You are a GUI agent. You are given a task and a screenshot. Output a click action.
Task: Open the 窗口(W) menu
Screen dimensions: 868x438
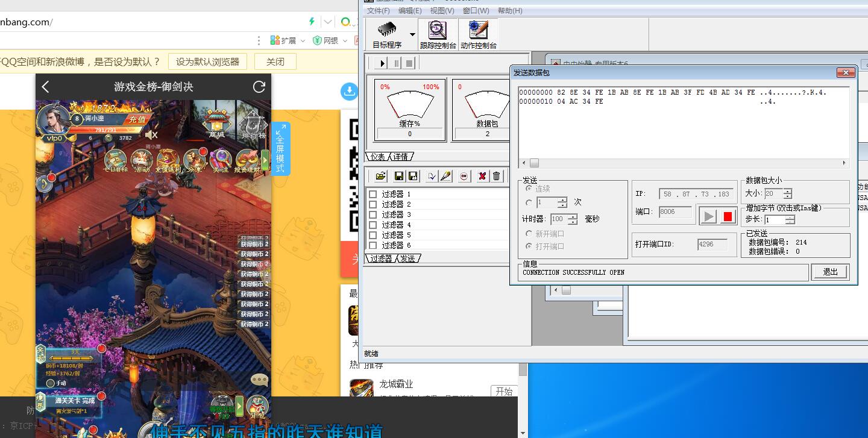point(476,11)
